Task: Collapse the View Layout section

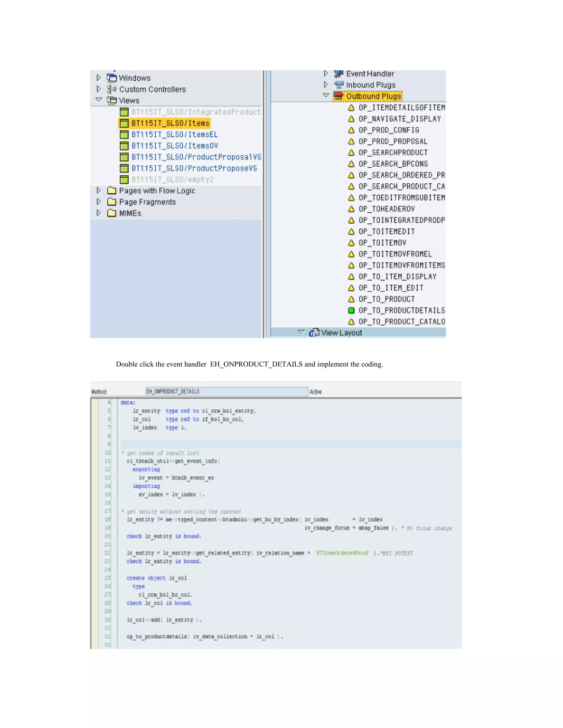Action: coord(301,332)
